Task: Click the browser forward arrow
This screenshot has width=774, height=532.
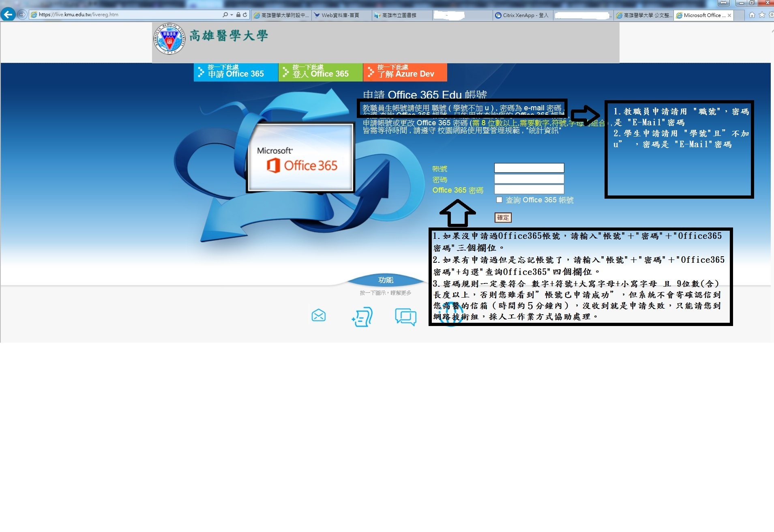Action: click(22, 15)
